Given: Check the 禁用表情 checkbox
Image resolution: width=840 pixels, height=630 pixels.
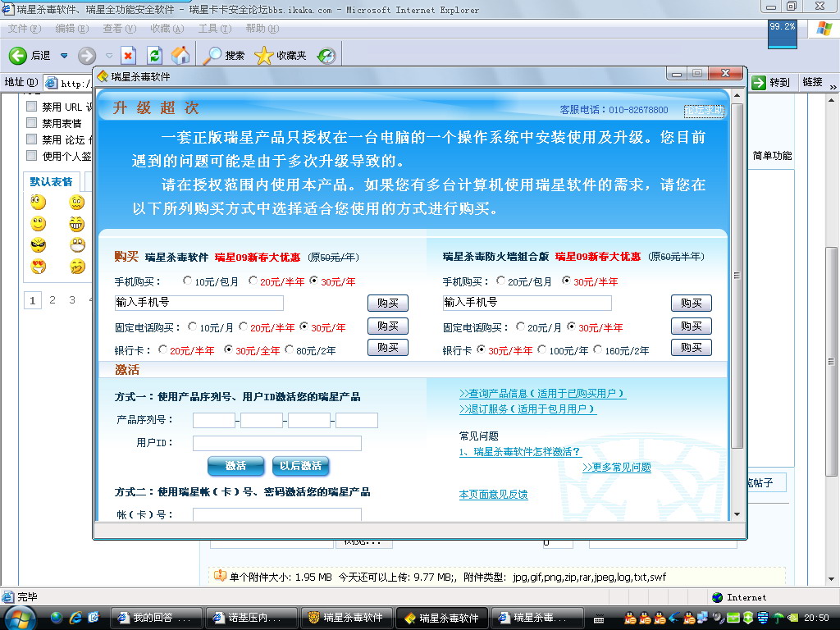Looking at the screenshot, I should (32, 123).
